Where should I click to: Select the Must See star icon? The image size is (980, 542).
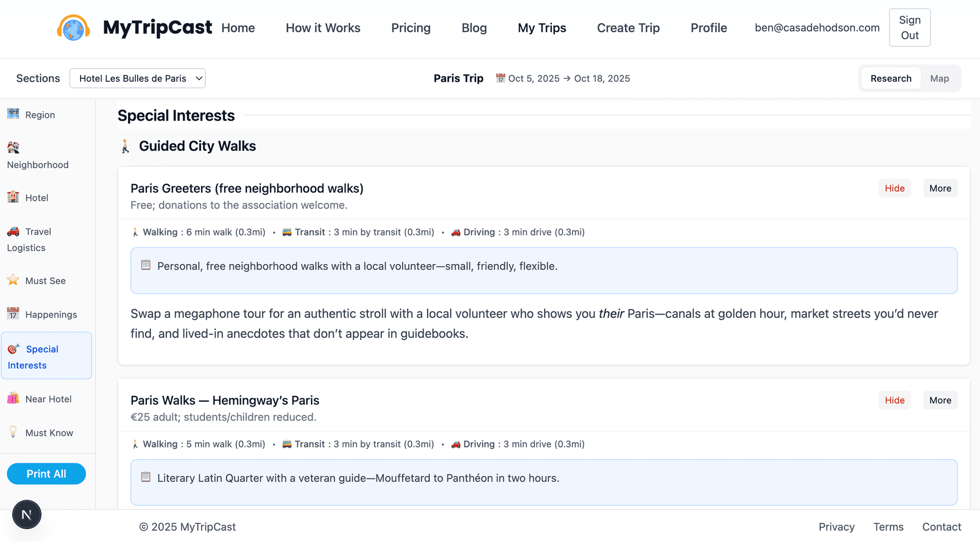[13, 280]
